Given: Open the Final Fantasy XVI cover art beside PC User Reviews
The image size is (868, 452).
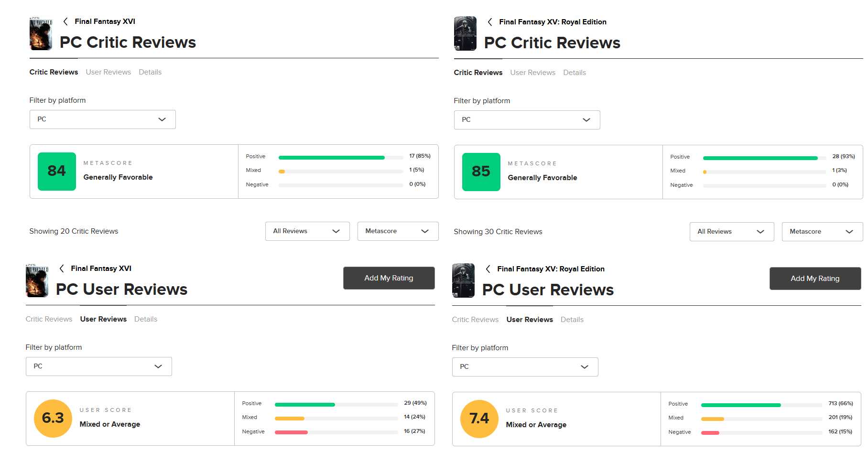Looking at the screenshot, I should pos(37,280).
